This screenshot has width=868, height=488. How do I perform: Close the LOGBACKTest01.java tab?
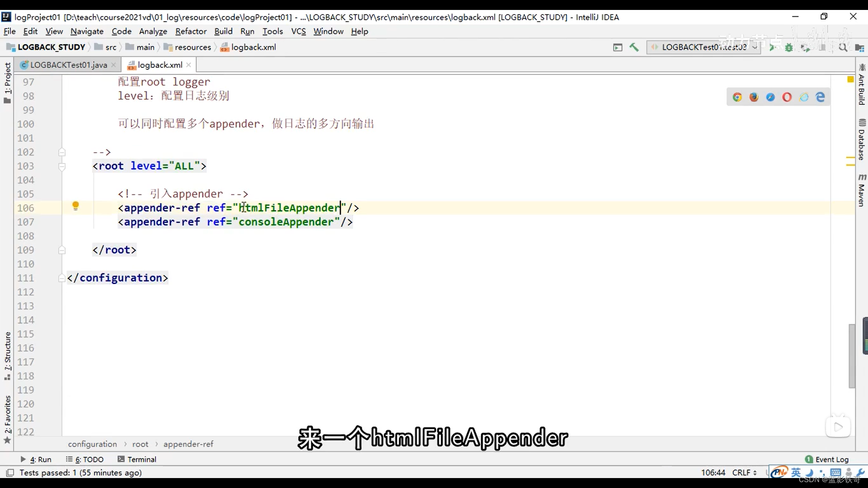113,65
